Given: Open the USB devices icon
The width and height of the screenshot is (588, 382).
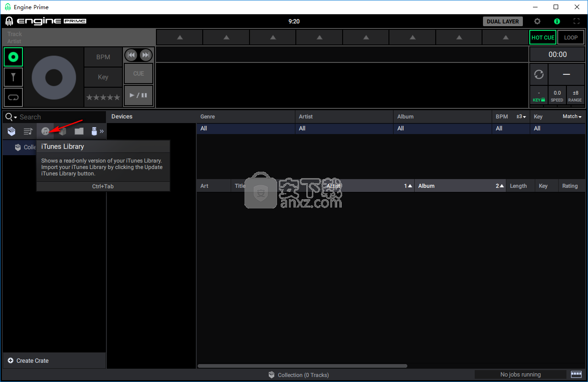Looking at the screenshot, I should click(x=94, y=131).
